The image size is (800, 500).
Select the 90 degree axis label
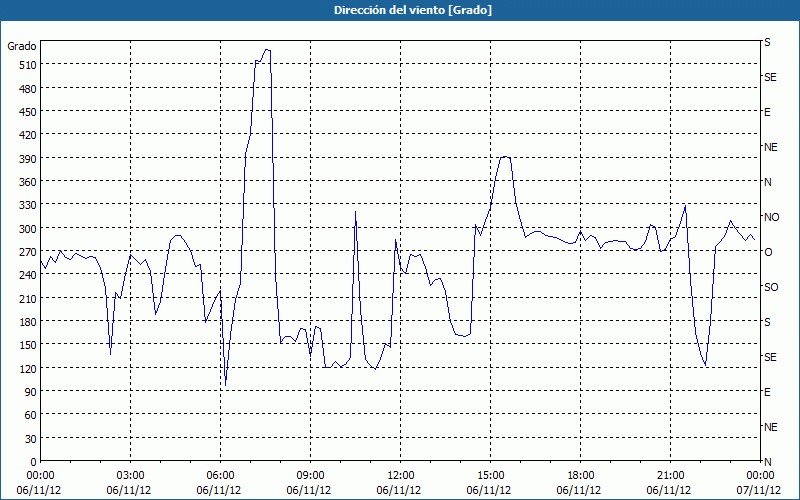click(x=31, y=392)
